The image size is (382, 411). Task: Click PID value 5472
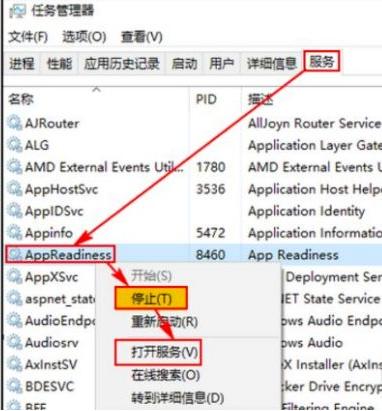tap(211, 233)
